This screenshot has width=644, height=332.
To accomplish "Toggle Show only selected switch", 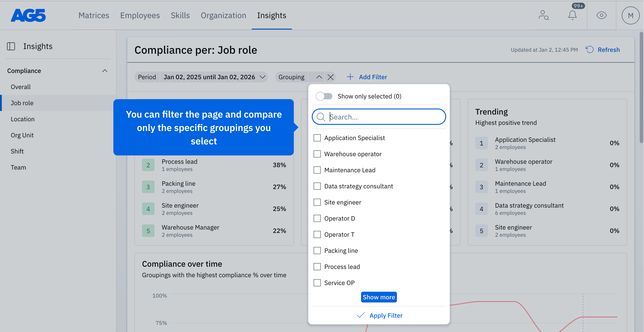I will [324, 96].
